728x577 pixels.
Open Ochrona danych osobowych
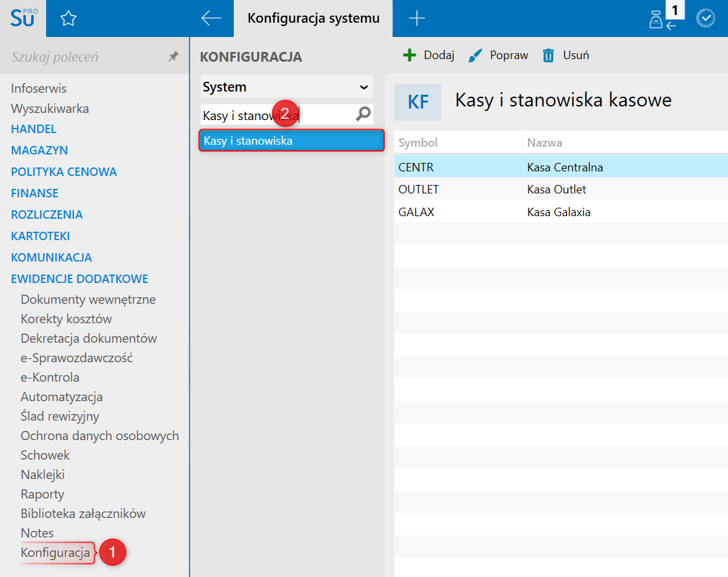click(100, 436)
